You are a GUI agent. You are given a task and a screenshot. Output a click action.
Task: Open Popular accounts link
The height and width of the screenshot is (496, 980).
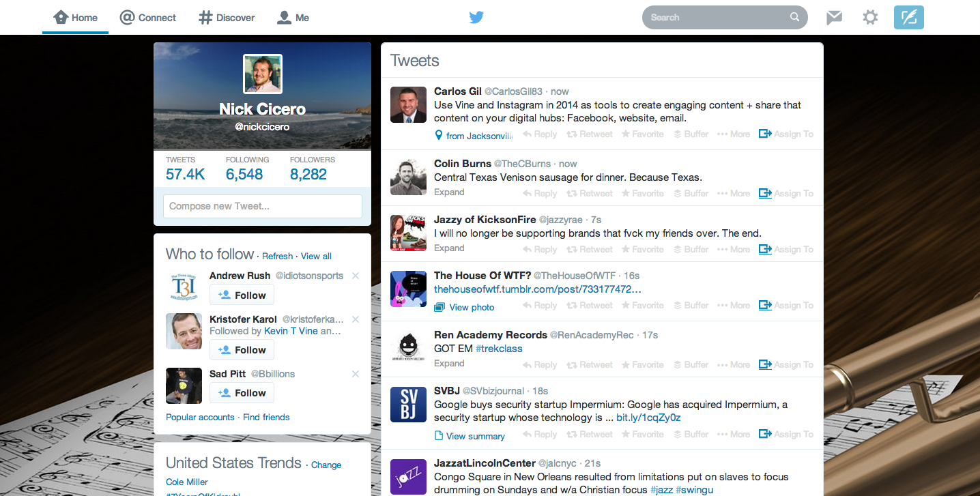click(200, 418)
